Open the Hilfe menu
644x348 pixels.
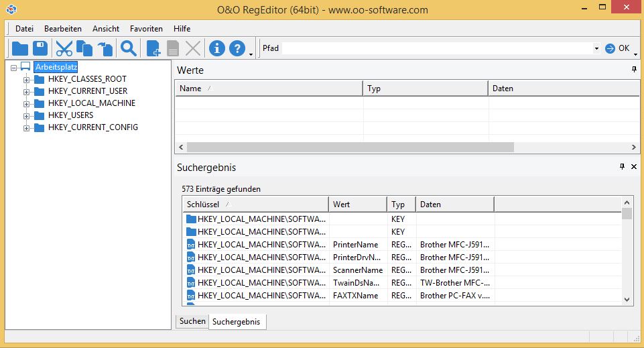click(182, 29)
